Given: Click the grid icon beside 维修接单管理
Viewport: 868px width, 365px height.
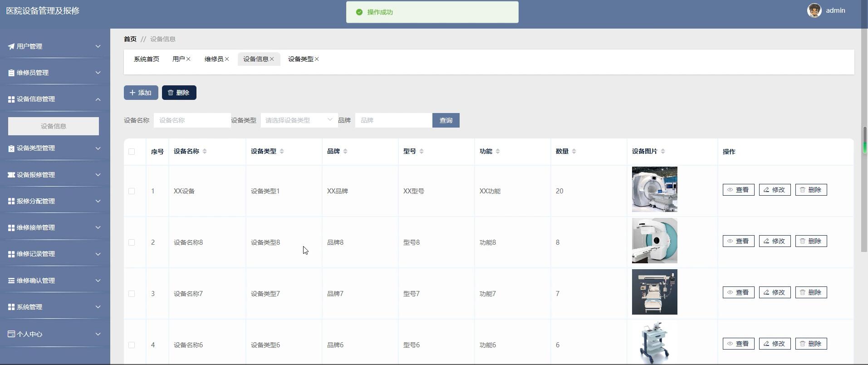Looking at the screenshot, I should [11, 227].
